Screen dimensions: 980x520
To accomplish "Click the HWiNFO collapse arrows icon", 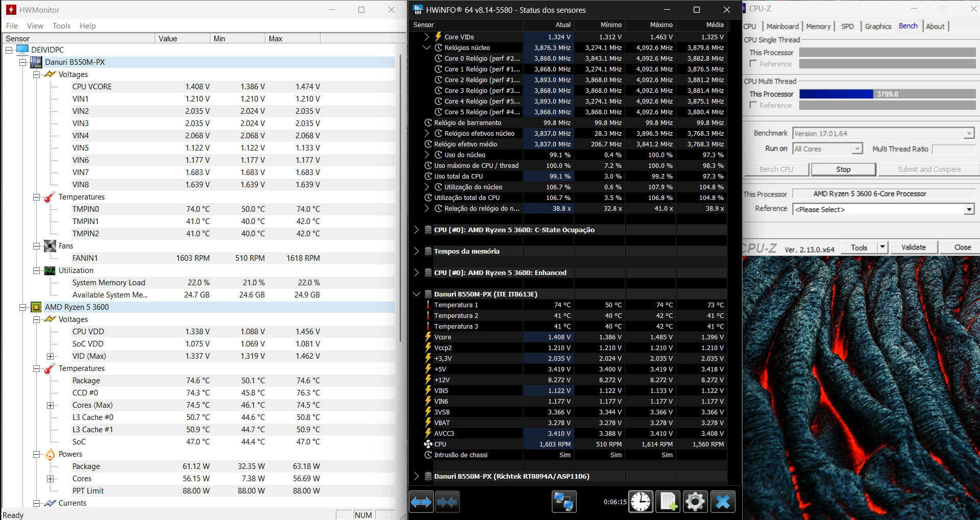I will (x=447, y=502).
